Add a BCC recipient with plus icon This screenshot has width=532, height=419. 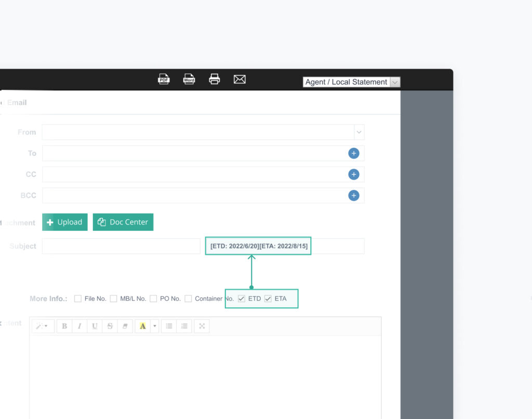pyautogui.click(x=354, y=195)
